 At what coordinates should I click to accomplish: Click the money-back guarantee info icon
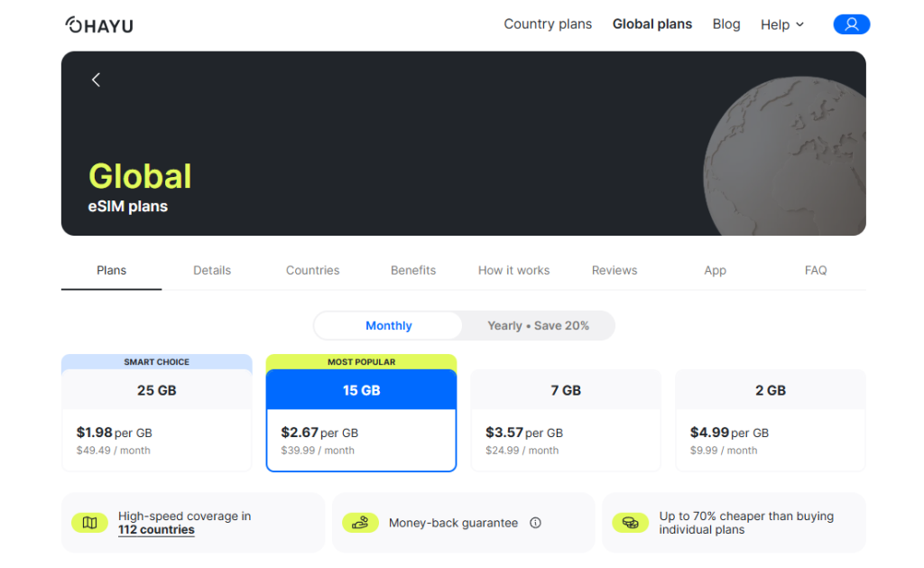point(535,523)
